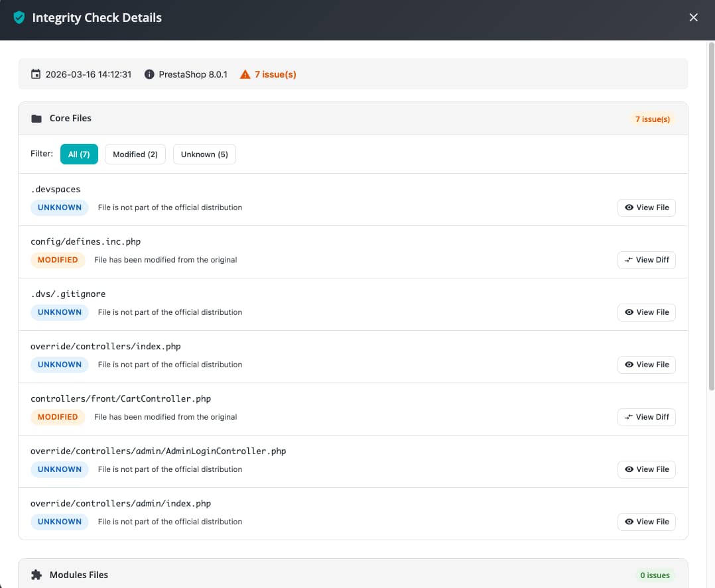Click the info icon next to PrestaShop 8.0.1
715x588 pixels.
pos(149,74)
